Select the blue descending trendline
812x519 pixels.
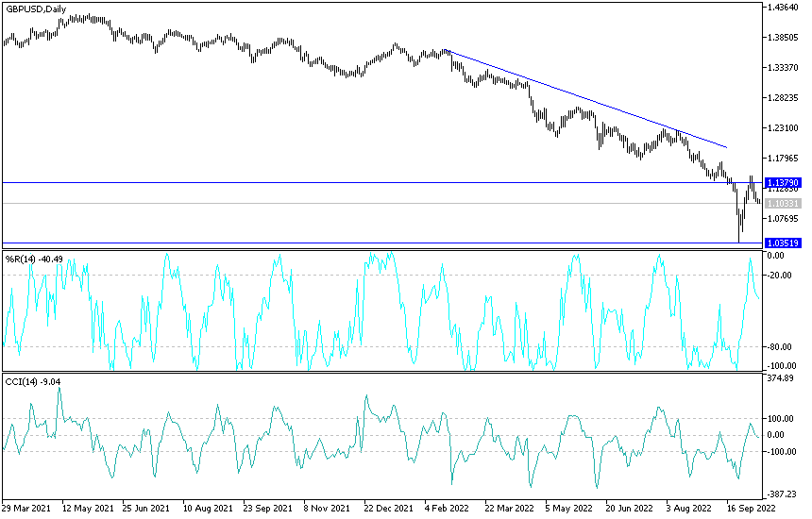coord(585,98)
